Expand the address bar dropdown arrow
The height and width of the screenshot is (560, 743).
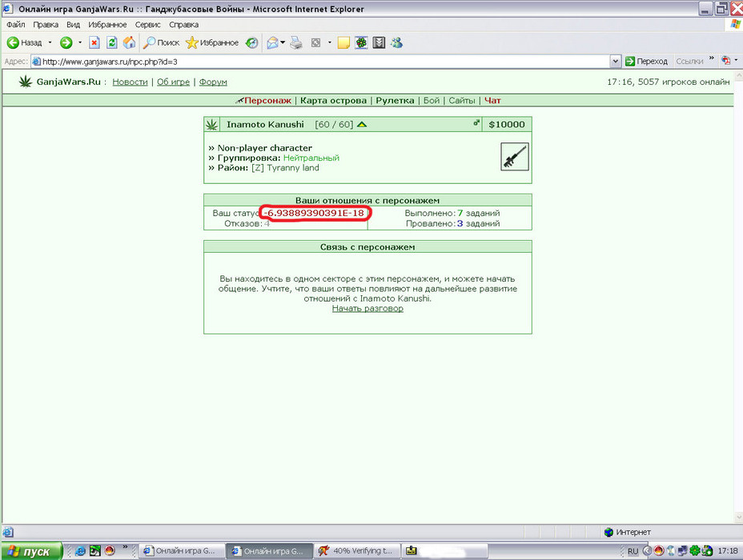(615, 61)
